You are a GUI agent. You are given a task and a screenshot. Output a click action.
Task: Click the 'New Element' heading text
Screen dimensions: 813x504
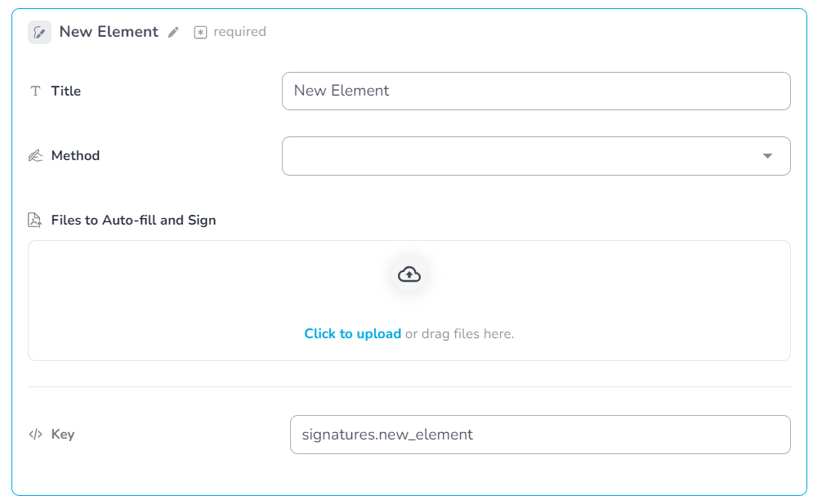[x=109, y=32]
